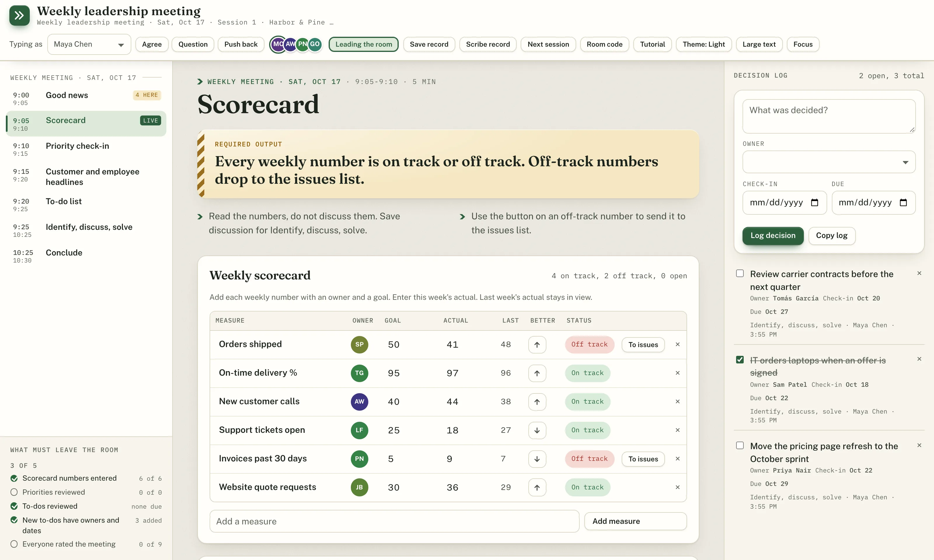Screen dimensions: 934x560
Task: Go to Identify, discuss, solve agenda item
Action: (86, 231)
